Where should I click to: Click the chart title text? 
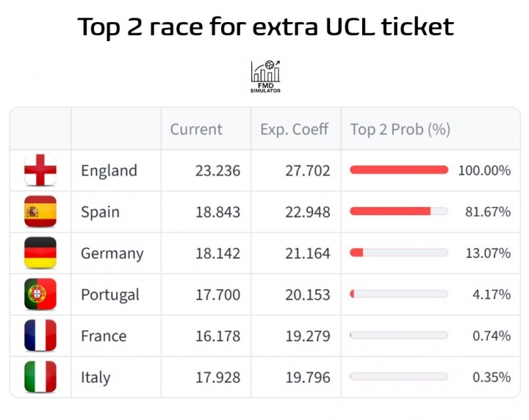pos(265,28)
